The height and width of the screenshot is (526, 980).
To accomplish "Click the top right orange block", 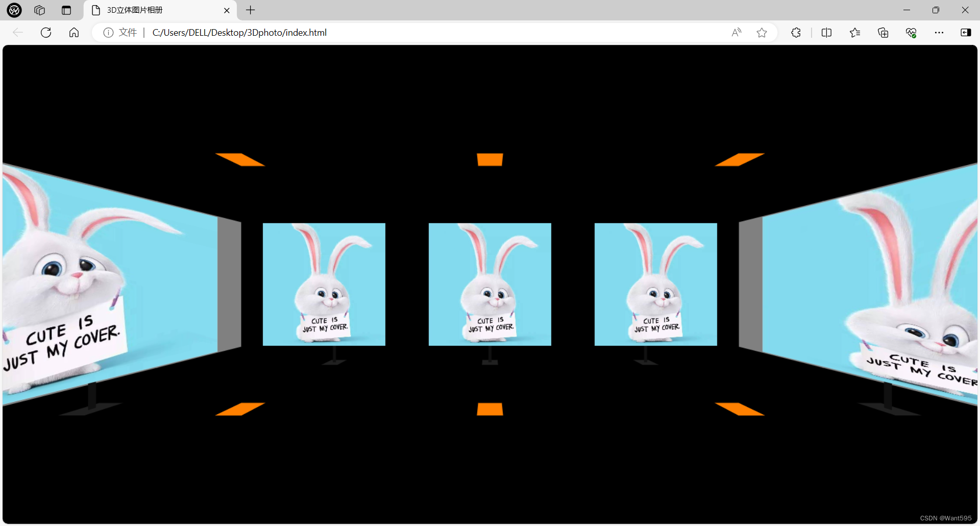I will (x=740, y=159).
